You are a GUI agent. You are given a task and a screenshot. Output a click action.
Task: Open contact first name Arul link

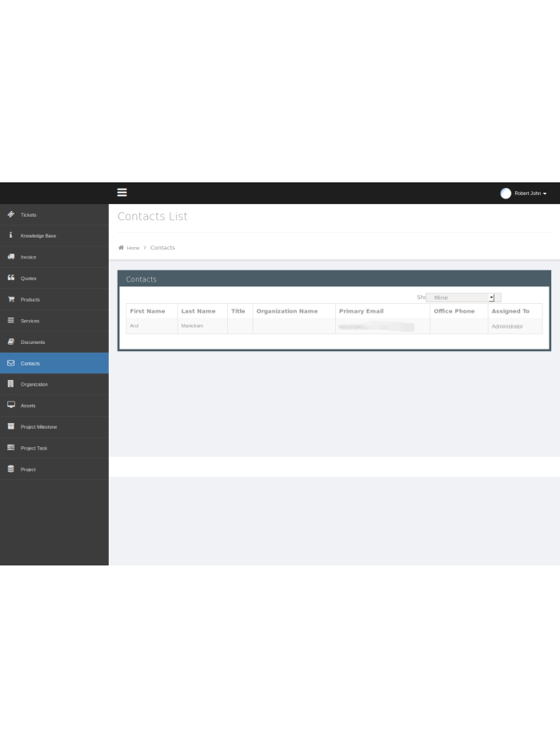(134, 326)
